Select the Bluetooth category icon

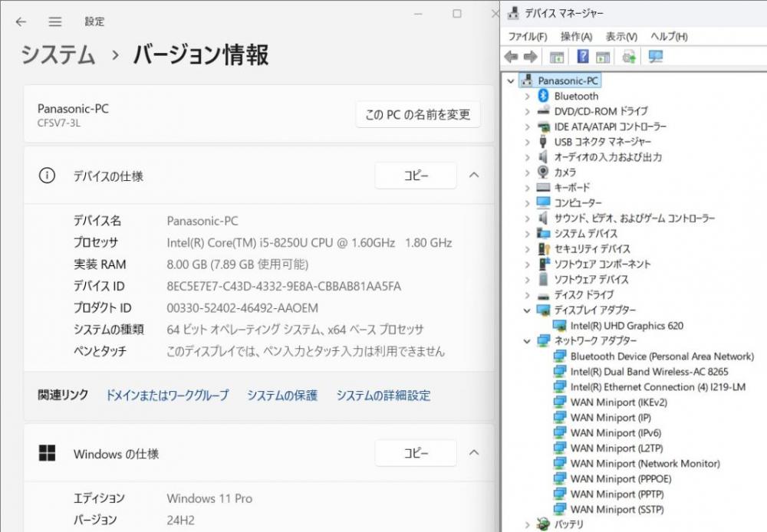pos(543,96)
